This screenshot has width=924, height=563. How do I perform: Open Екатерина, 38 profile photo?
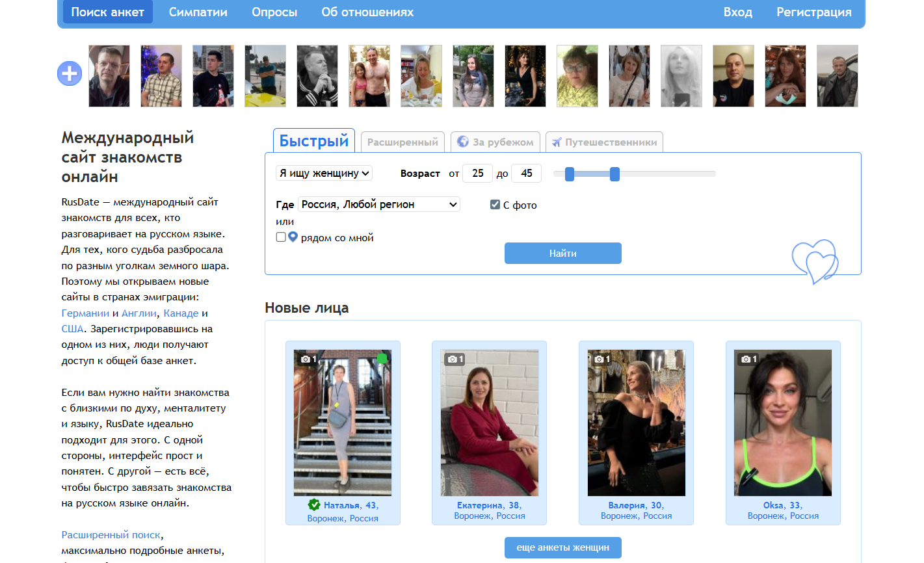coord(490,423)
